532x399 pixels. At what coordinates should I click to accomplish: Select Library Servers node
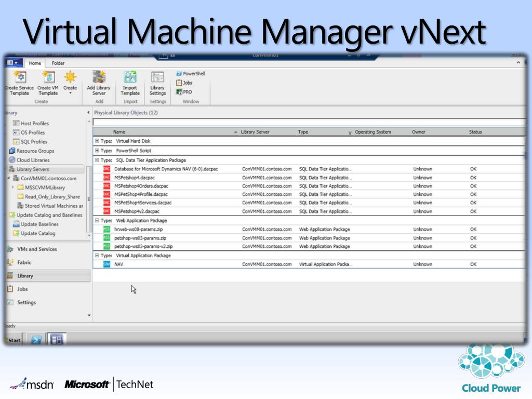(46, 169)
